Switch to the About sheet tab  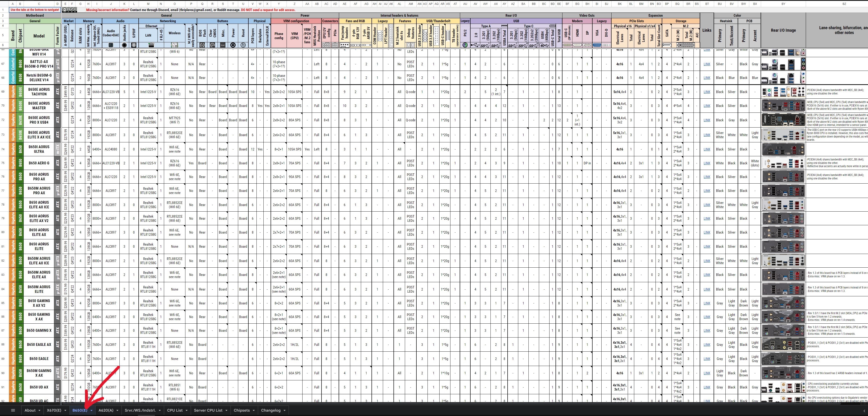[30, 410]
